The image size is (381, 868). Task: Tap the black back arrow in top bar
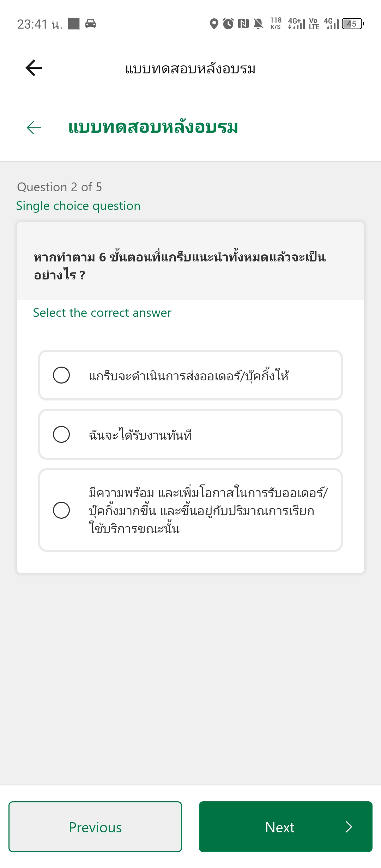[x=34, y=68]
